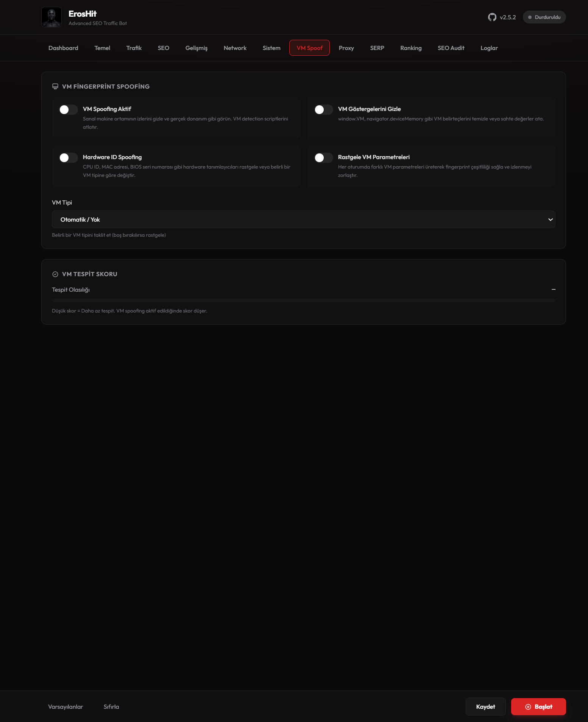Viewport: 588px width, 722px height.
Task: Click the Tespit Olasılığı progress bar
Action: pyautogui.click(x=303, y=300)
